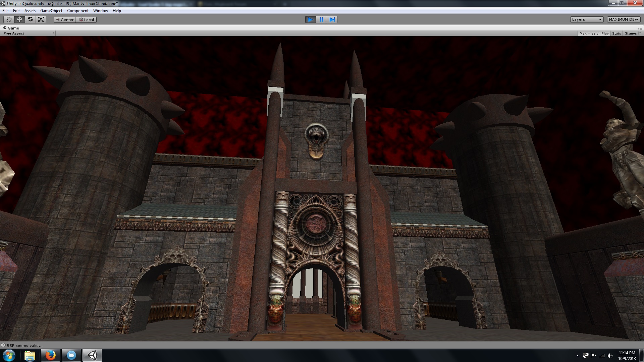This screenshot has height=362, width=644.
Task: Toggle Pause mode in the playback controls
Action: (x=321, y=19)
